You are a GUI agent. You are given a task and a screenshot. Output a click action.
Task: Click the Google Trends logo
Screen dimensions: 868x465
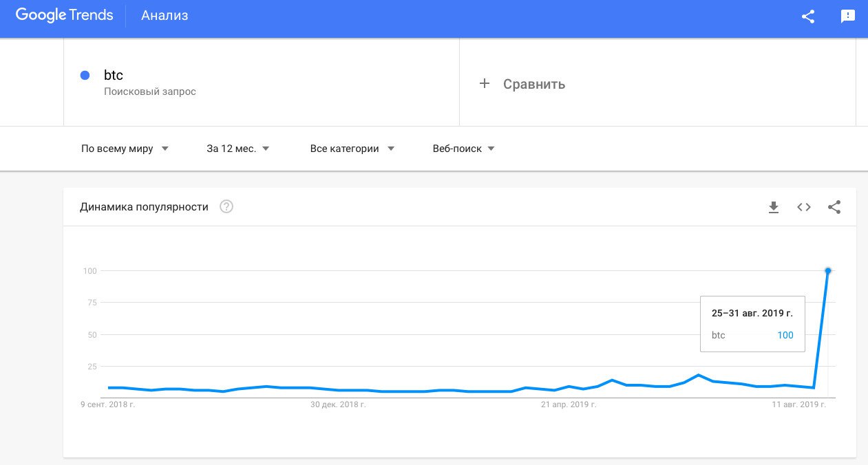pos(64,15)
